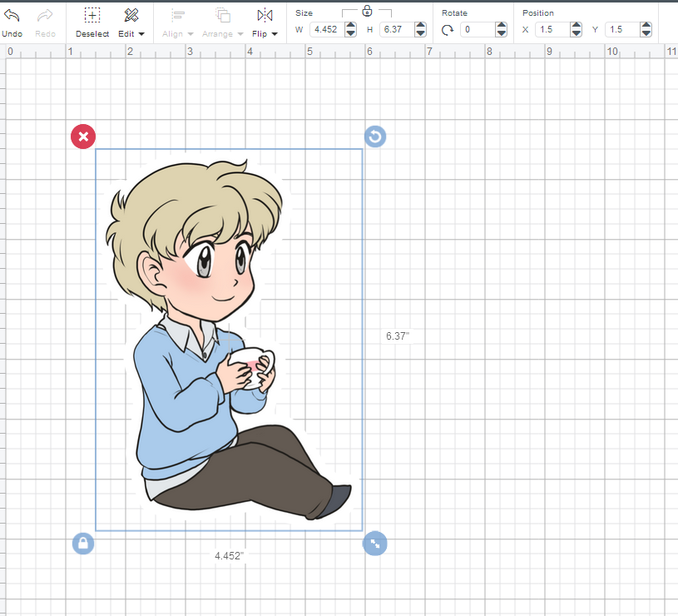Decrease height with down stepper arrow

[x=420, y=33]
